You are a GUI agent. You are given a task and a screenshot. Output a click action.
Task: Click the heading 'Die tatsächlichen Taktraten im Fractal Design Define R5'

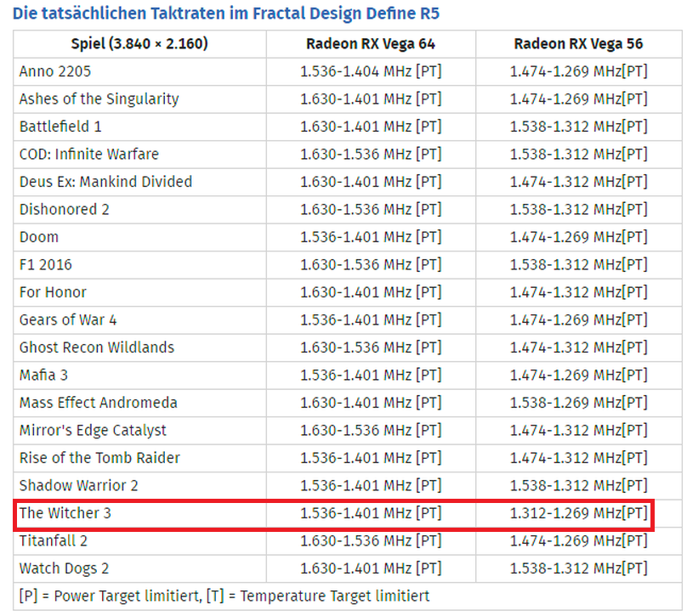225,14
